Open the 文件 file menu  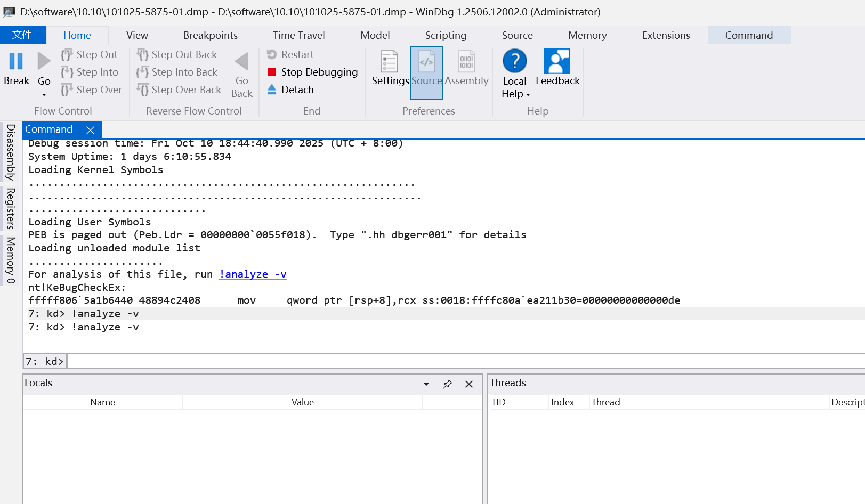(22, 35)
